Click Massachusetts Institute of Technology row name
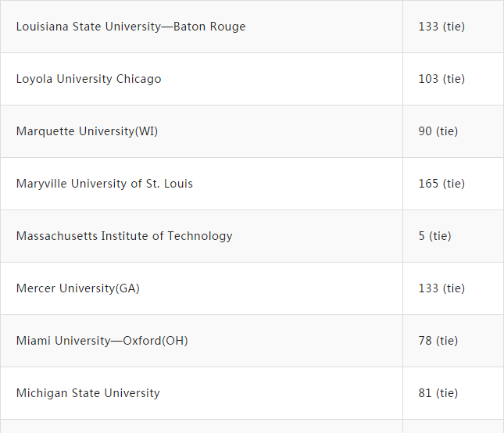Viewport: 504px width, 433px height. (x=123, y=236)
